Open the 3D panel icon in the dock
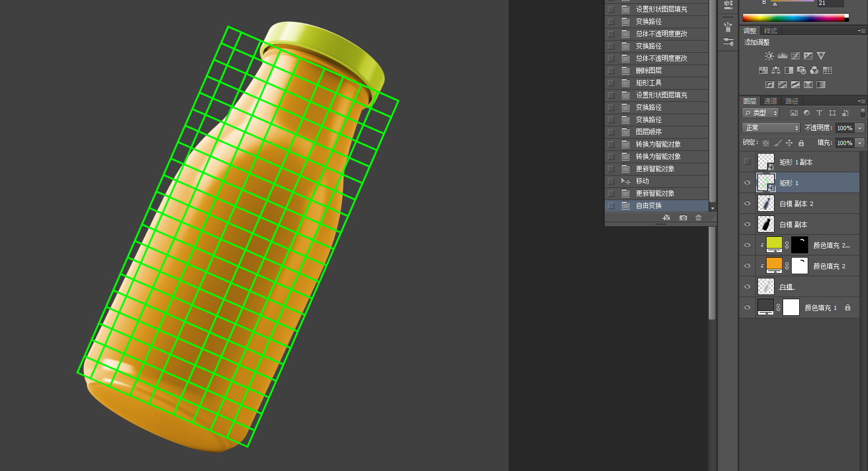Image resolution: width=868 pixels, height=471 pixels. pos(728,4)
